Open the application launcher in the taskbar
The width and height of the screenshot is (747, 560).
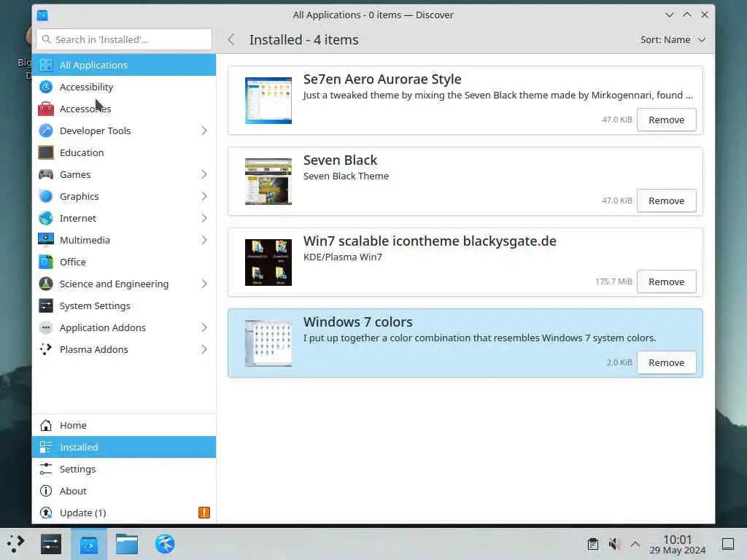[16, 544]
